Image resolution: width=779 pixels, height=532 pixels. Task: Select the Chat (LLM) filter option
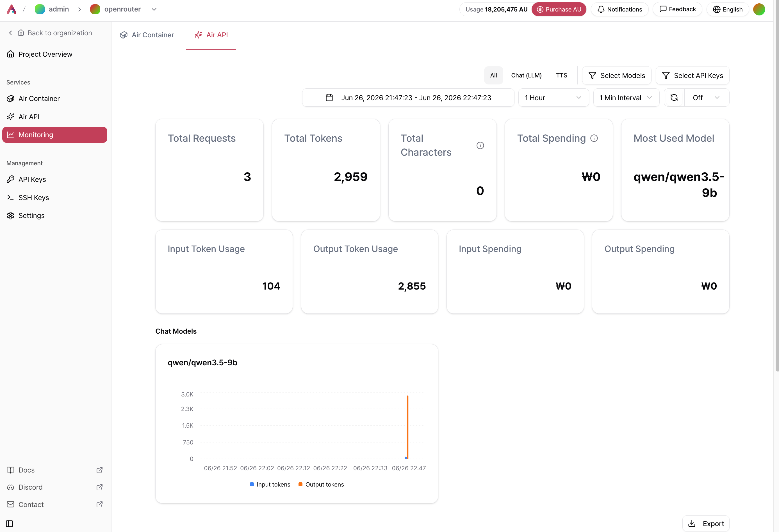[x=526, y=75]
